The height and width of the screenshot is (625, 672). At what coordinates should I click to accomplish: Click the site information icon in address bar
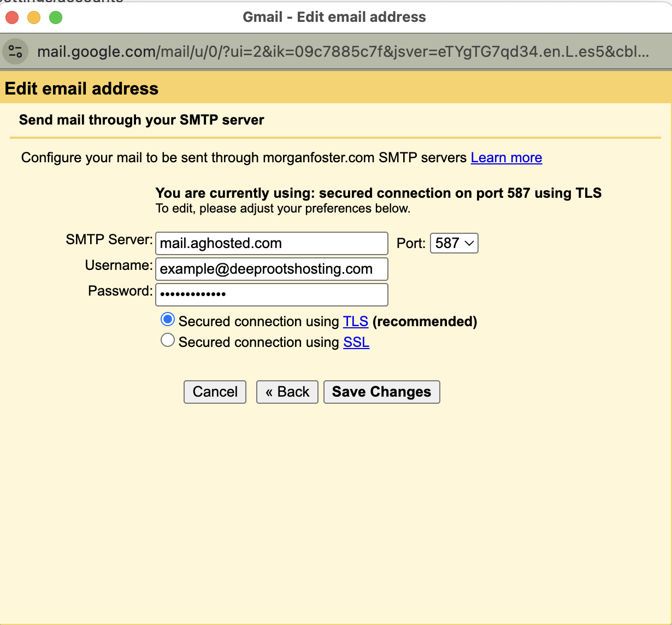(x=15, y=52)
